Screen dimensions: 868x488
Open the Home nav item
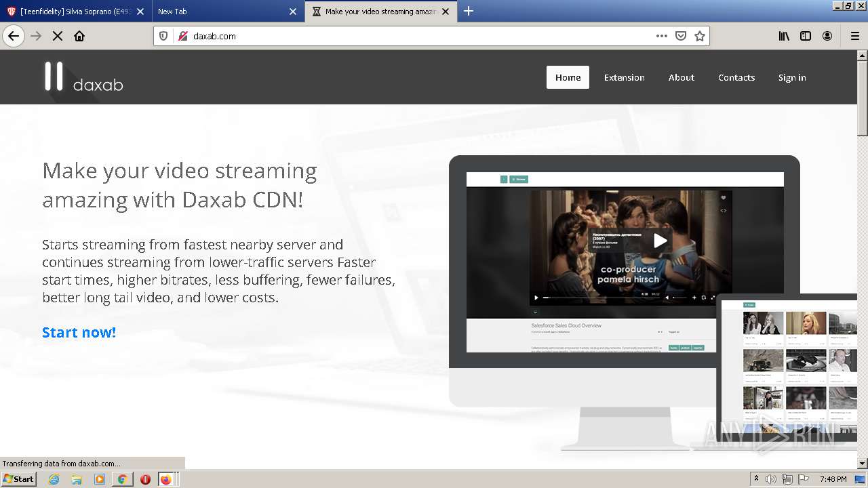pos(568,77)
